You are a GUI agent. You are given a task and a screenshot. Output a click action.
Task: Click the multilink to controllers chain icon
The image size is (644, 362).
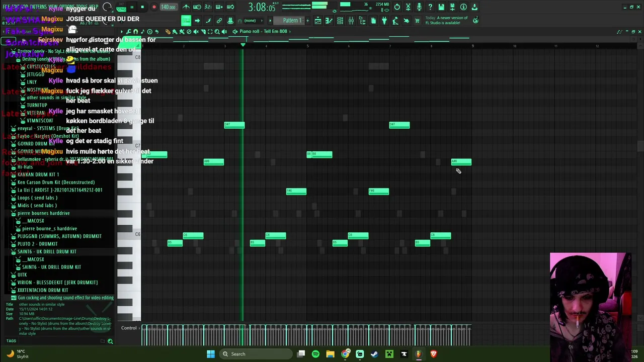[219, 21]
